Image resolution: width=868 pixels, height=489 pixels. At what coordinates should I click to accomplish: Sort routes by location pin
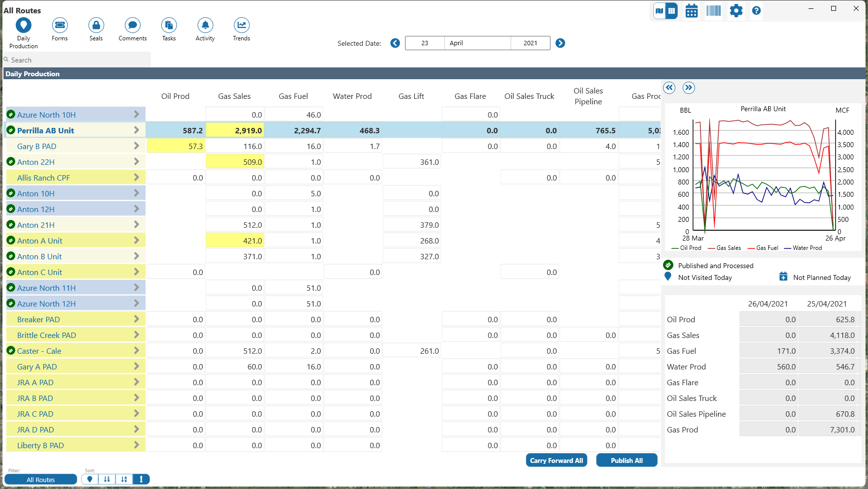pos(89,479)
